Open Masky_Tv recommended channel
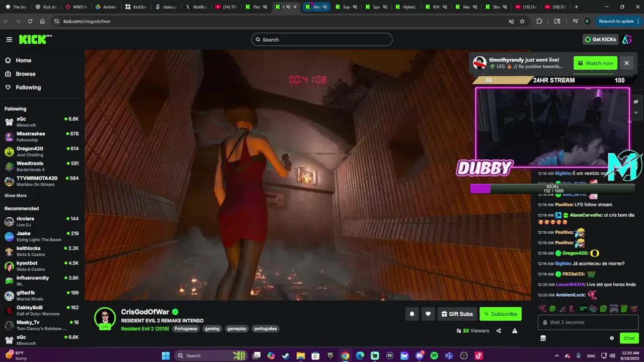Screen dimensions: 644x362 (x=42, y=325)
